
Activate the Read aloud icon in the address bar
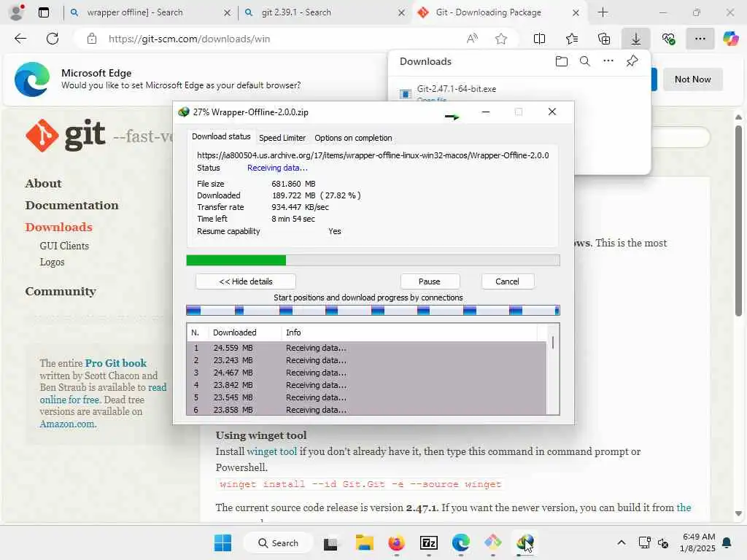tap(472, 39)
